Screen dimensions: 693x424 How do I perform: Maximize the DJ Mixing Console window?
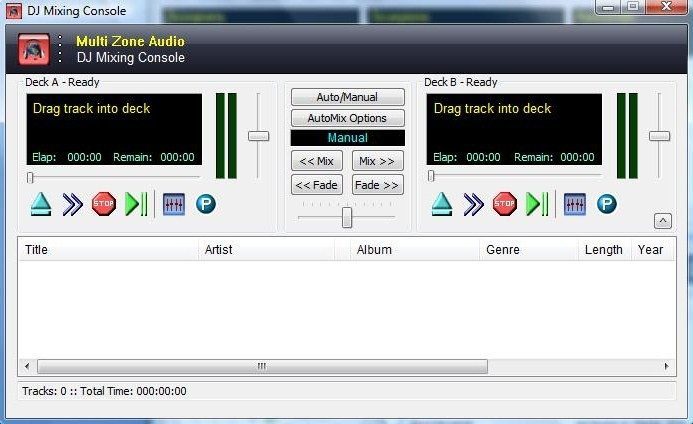click(633, 7)
